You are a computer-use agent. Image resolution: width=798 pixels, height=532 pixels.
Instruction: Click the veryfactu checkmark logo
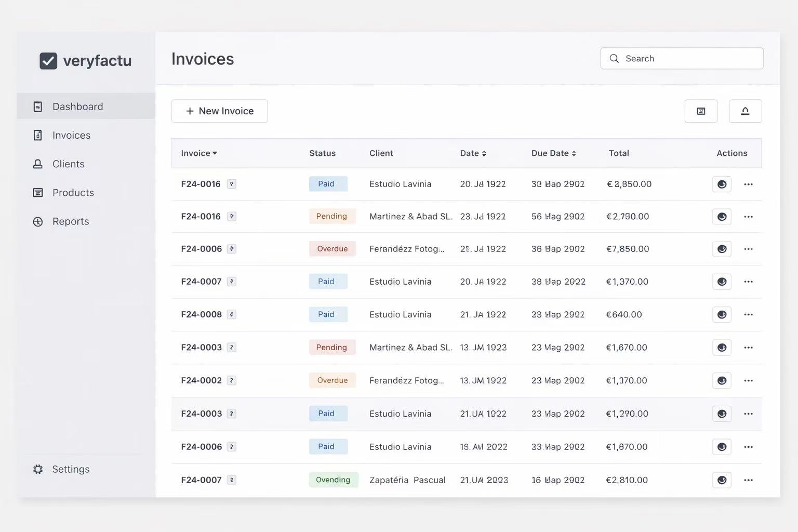click(48, 61)
